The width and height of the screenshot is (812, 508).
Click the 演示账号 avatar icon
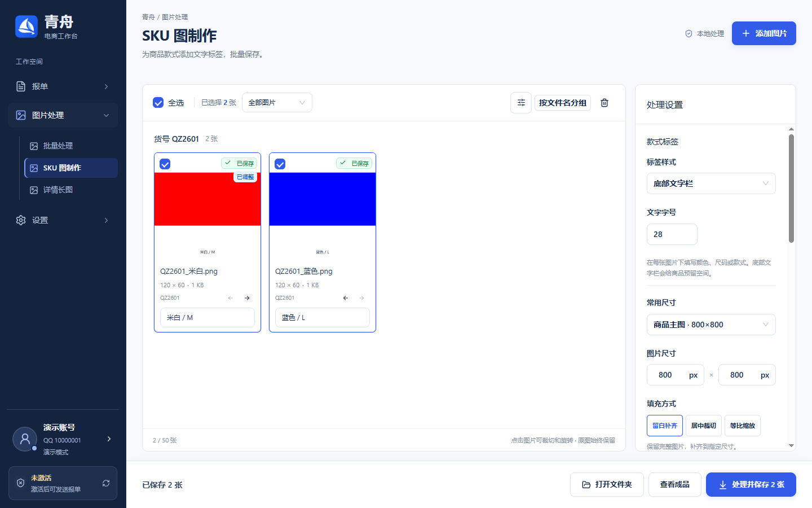point(25,439)
